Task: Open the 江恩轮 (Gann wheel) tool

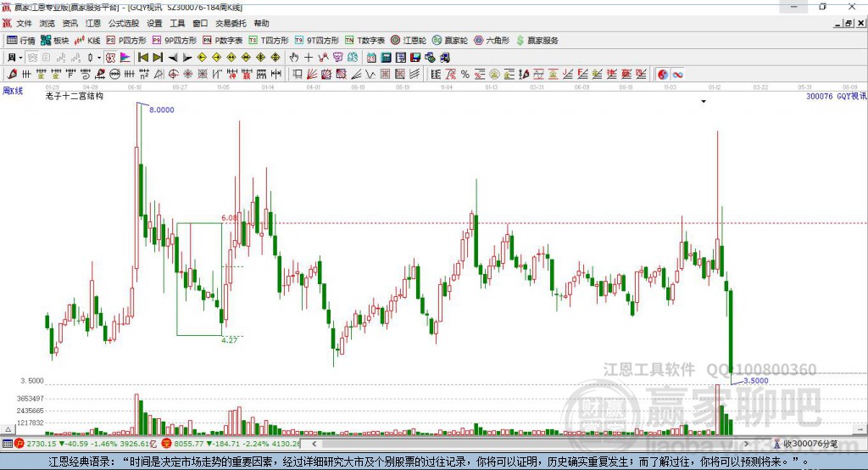Action: [409, 41]
